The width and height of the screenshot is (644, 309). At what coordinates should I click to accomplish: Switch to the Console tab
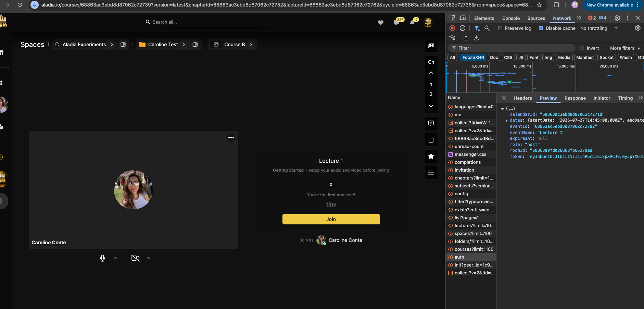click(x=511, y=18)
